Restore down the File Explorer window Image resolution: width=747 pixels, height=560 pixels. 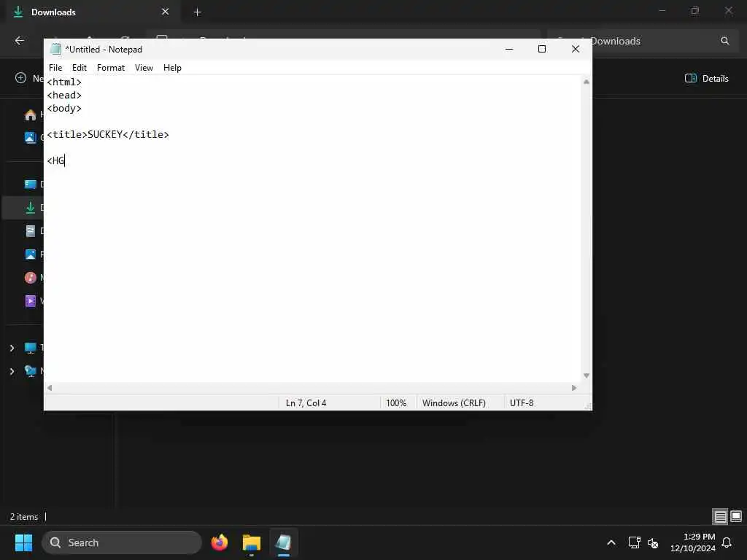(x=695, y=10)
